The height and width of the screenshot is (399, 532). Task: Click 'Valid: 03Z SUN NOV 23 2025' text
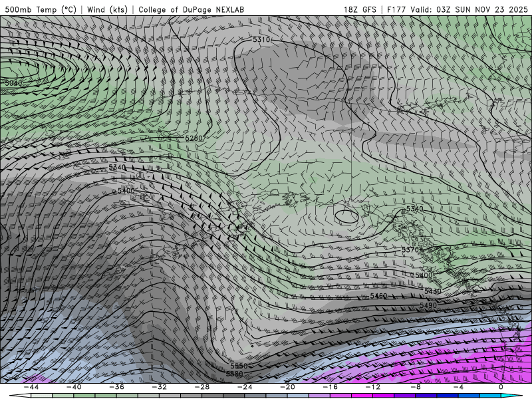(469, 9)
